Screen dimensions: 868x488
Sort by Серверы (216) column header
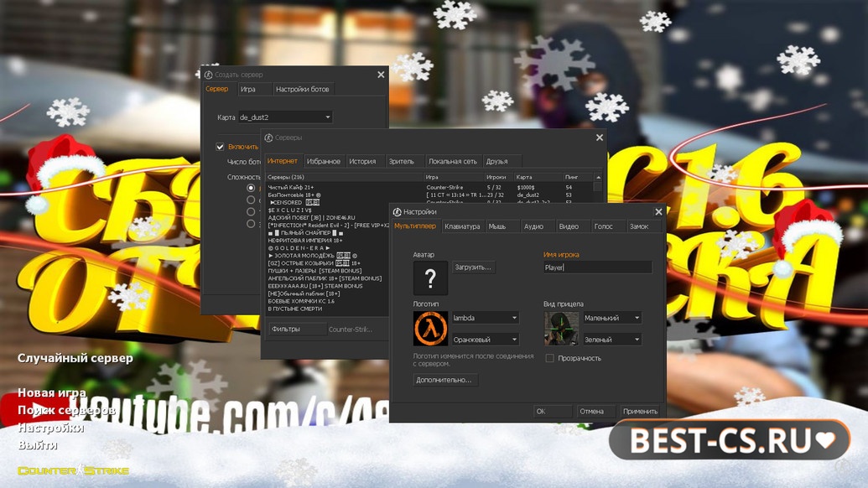(x=345, y=177)
